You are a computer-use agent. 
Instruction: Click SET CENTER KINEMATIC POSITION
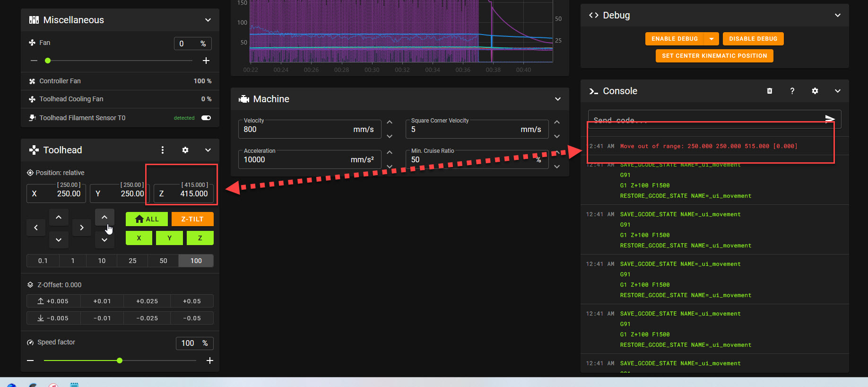click(714, 56)
